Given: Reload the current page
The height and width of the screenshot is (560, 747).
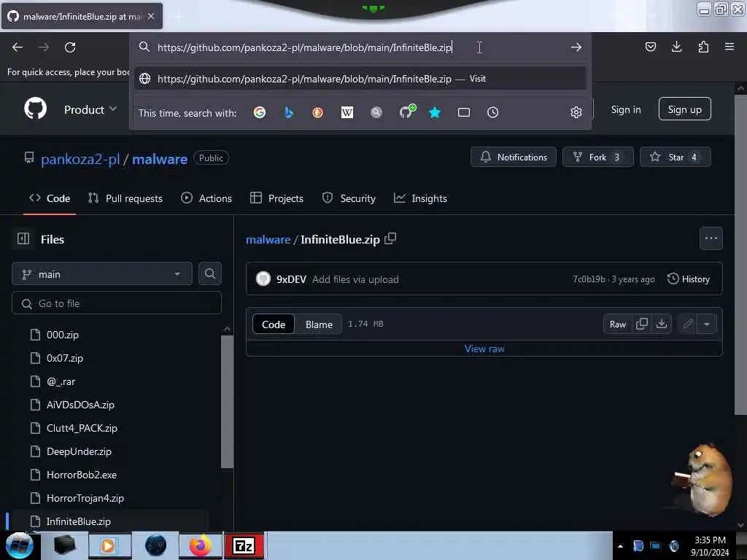Looking at the screenshot, I should (70, 47).
